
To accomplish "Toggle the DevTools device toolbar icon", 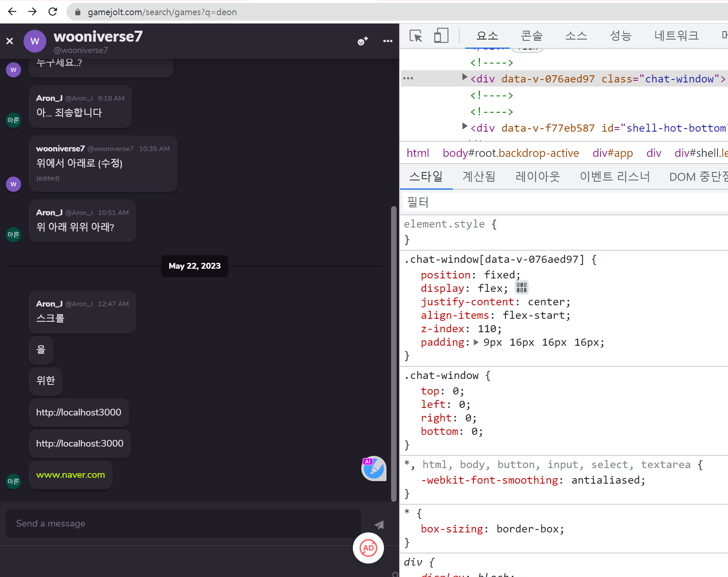I will click(441, 36).
